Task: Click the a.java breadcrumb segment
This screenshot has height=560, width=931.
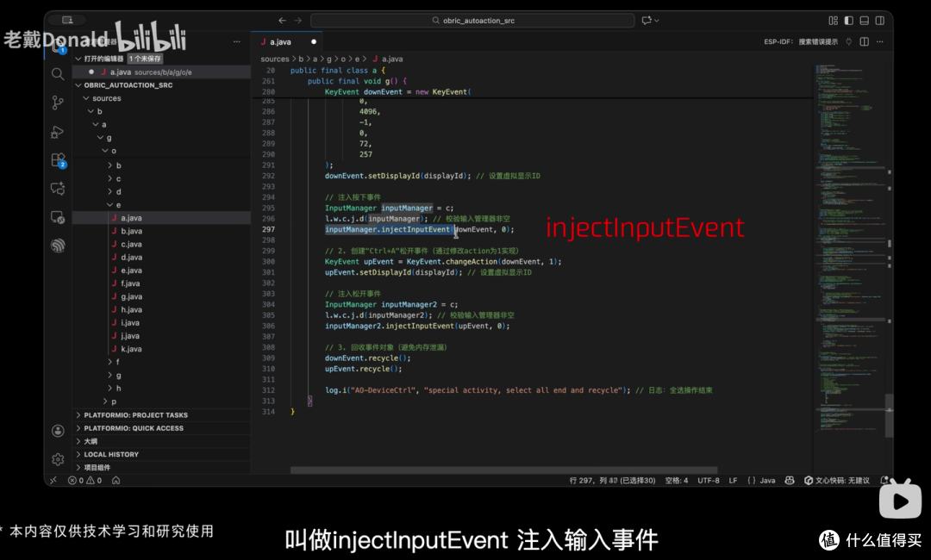Action: pyautogui.click(x=391, y=59)
